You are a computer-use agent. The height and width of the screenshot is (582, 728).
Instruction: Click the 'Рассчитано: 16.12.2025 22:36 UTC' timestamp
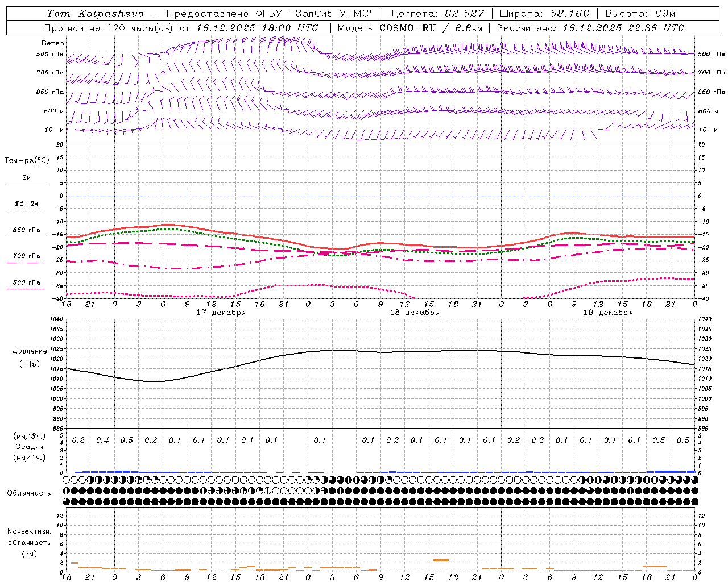[590, 28]
